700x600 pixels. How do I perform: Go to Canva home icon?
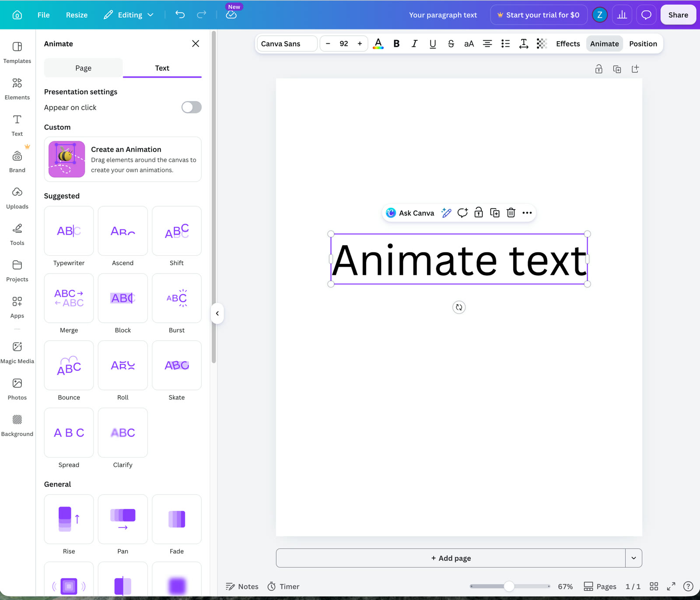[x=17, y=15]
